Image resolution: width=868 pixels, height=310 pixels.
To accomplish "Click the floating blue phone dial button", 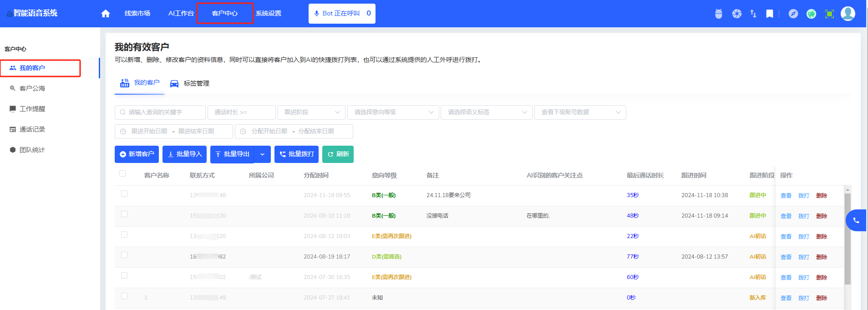I will pyautogui.click(x=856, y=220).
